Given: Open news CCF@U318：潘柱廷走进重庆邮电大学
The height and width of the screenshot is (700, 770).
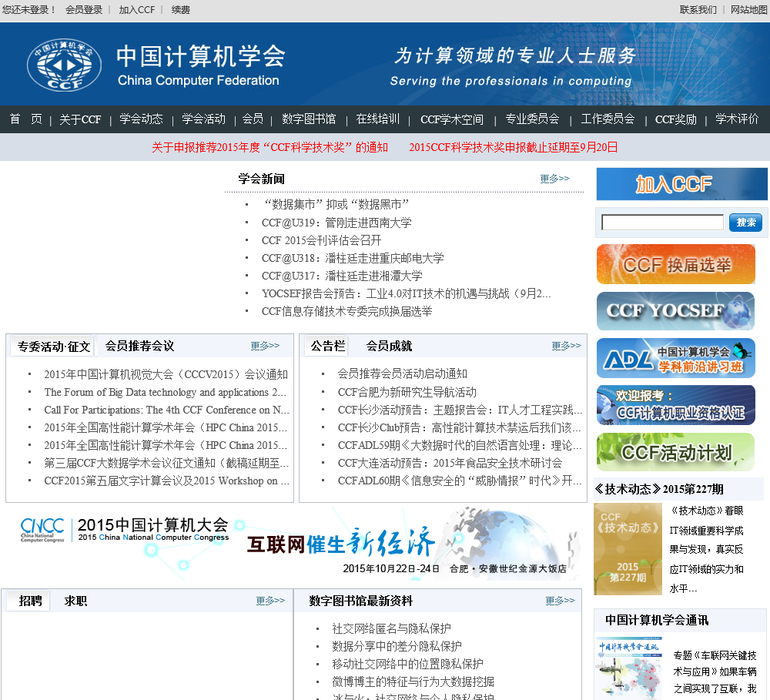Looking at the screenshot, I should coord(353,258).
